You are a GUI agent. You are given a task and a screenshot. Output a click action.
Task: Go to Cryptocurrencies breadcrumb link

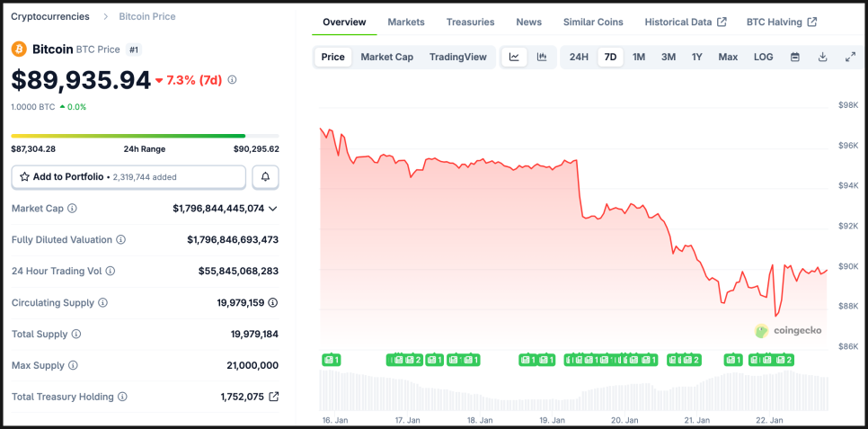tap(50, 17)
